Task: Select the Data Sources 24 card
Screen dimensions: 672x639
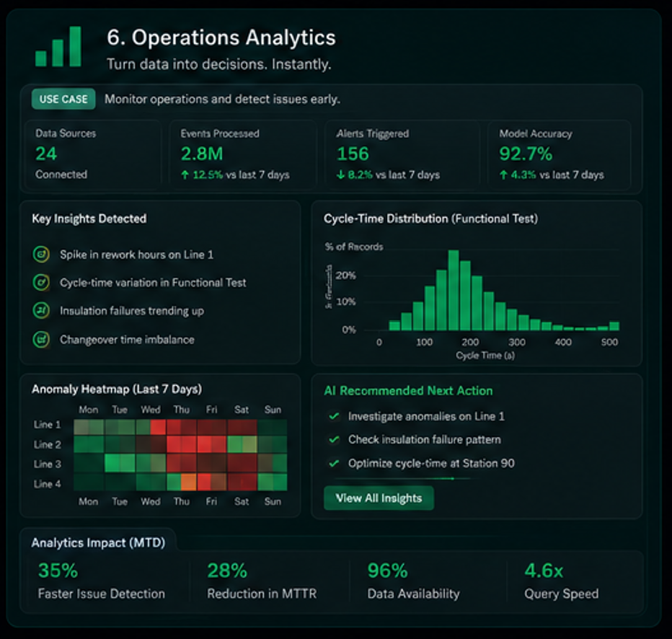Action: coord(93,155)
